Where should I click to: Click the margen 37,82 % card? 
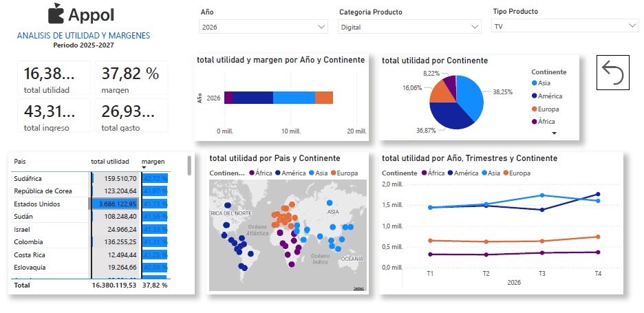tap(131, 77)
